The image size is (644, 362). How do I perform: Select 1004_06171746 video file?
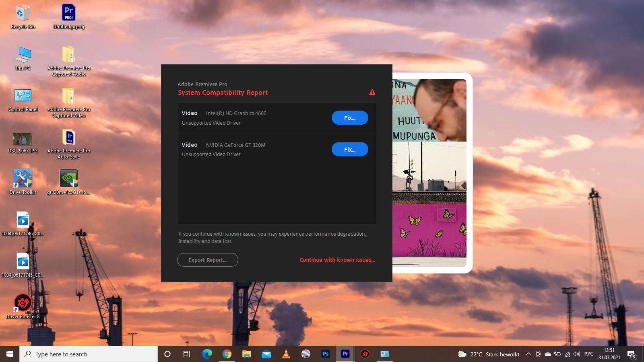pos(23,224)
